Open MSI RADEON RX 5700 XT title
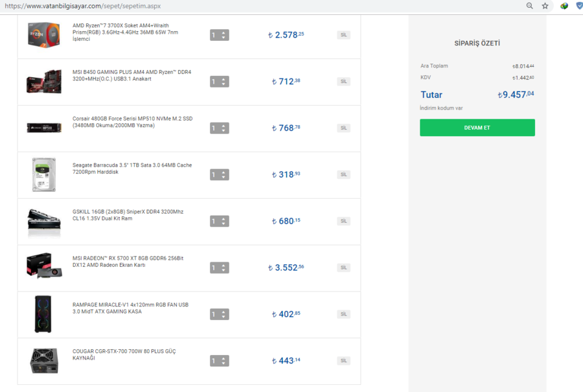583x392 pixels. point(128,262)
